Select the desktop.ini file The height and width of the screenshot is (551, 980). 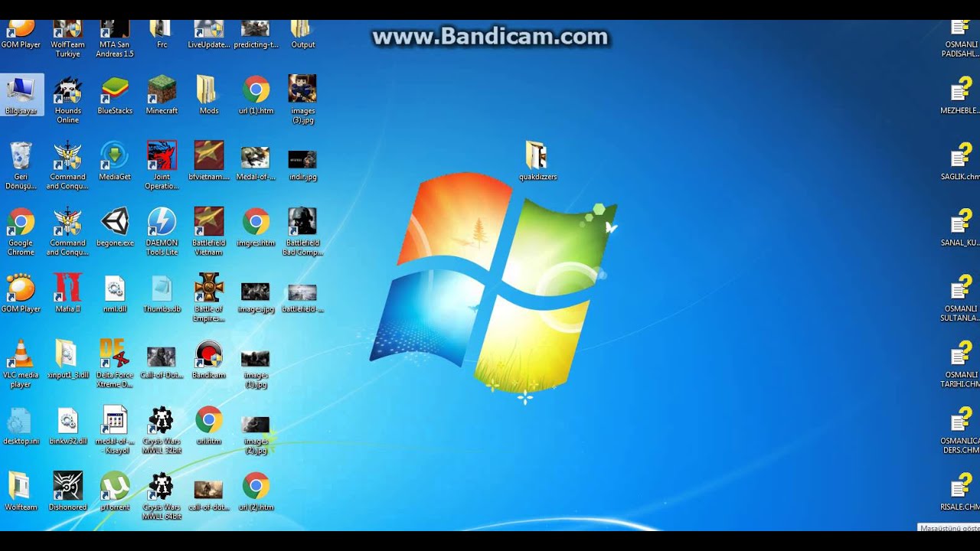(x=21, y=425)
